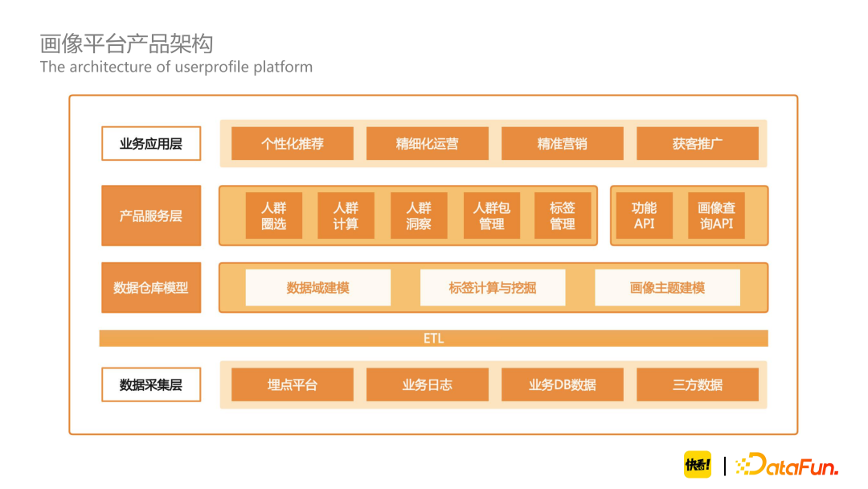Viewport: 868px width, 489px height.
Task: Select the 数据域建模 box
Action: (x=318, y=287)
